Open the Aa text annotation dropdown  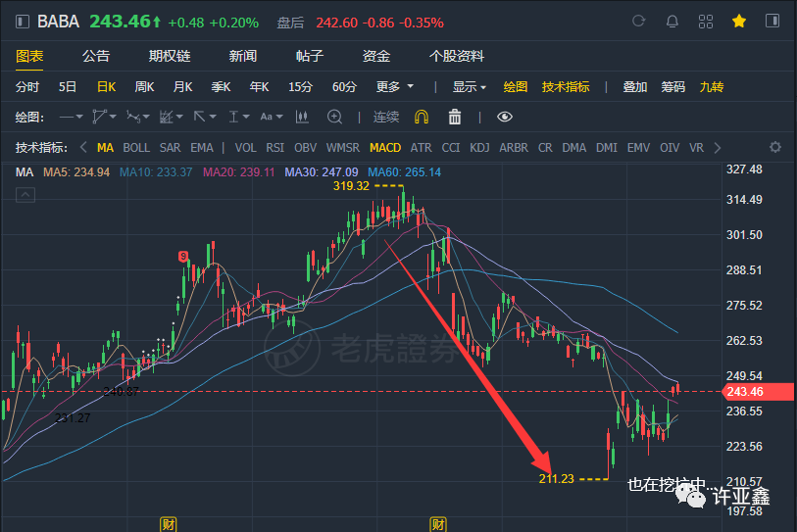pos(271,117)
